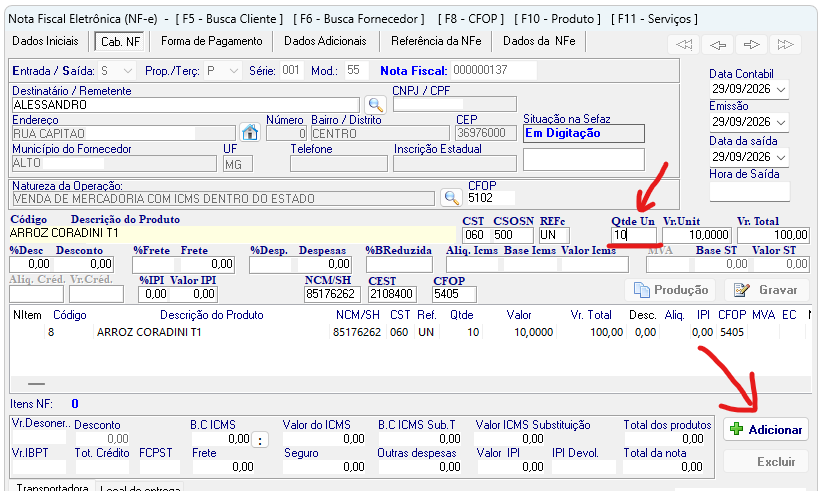Screen dimensions: 822x491
Task: Go to last record navigation arrow
Action: point(785,45)
